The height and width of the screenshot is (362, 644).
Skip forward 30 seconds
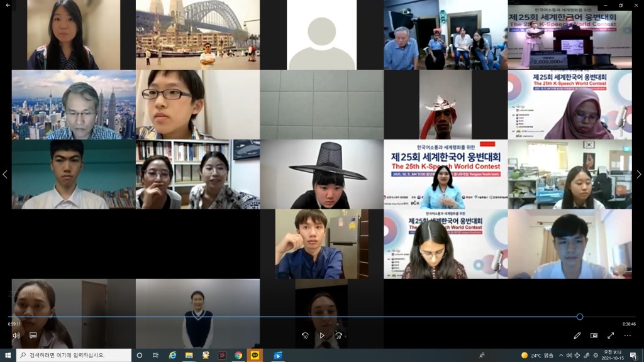339,336
